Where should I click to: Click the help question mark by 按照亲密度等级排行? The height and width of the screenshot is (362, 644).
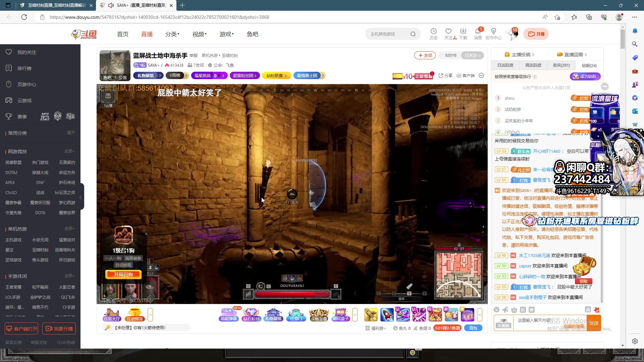(535, 77)
